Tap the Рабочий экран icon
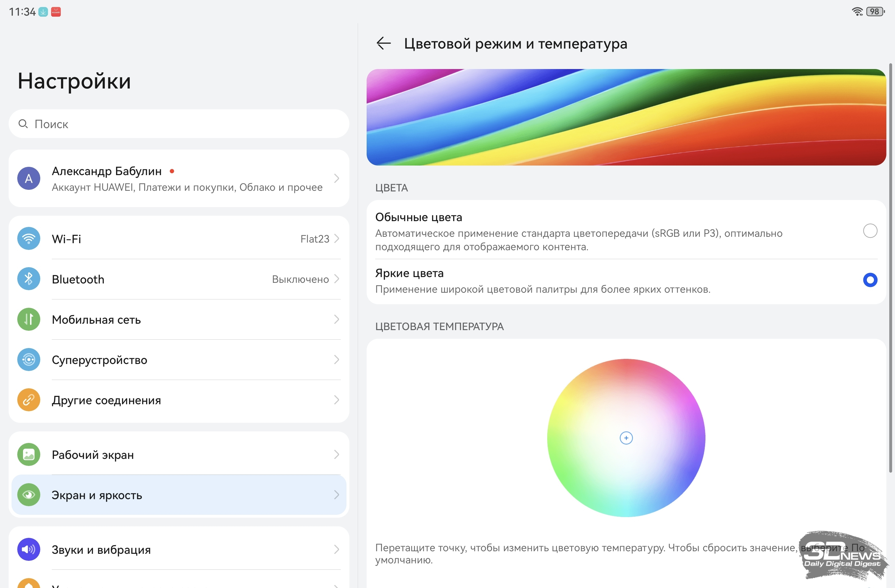 28,454
